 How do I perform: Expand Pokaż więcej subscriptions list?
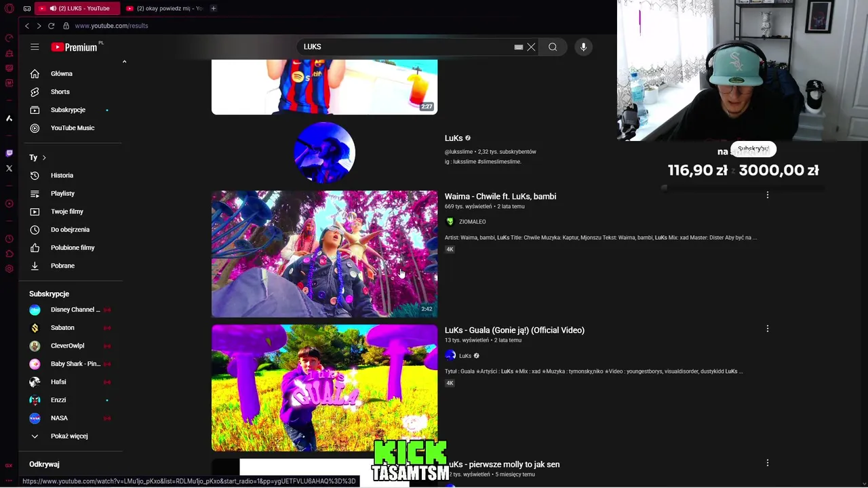(68, 436)
